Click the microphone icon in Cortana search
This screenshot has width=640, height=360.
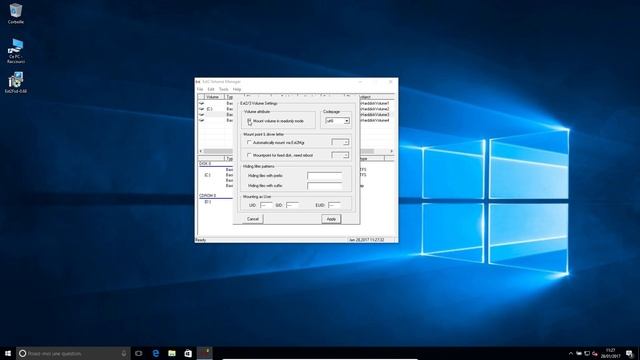pyautogui.click(x=124, y=353)
